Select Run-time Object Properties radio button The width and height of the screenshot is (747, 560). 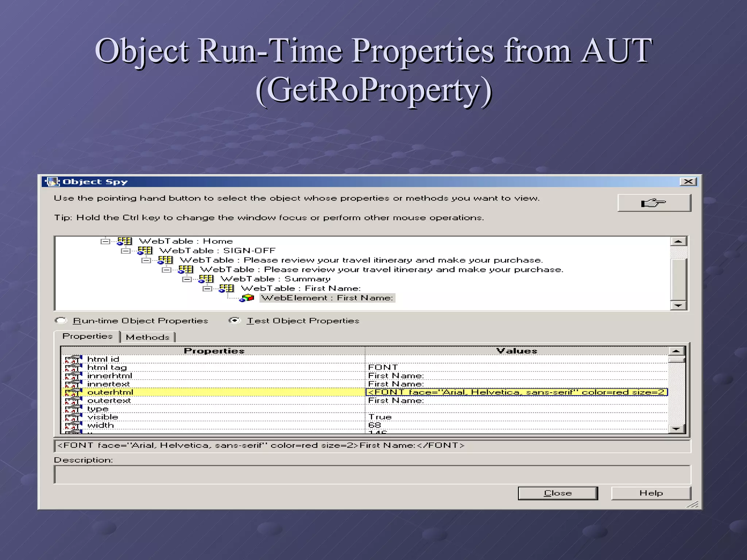[61, 320]
